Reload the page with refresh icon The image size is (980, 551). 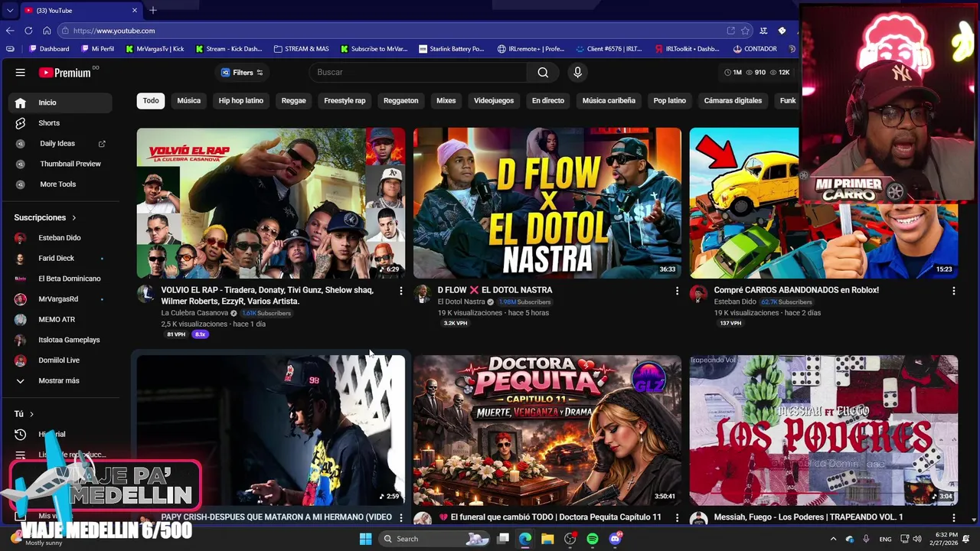click(28, 31)
